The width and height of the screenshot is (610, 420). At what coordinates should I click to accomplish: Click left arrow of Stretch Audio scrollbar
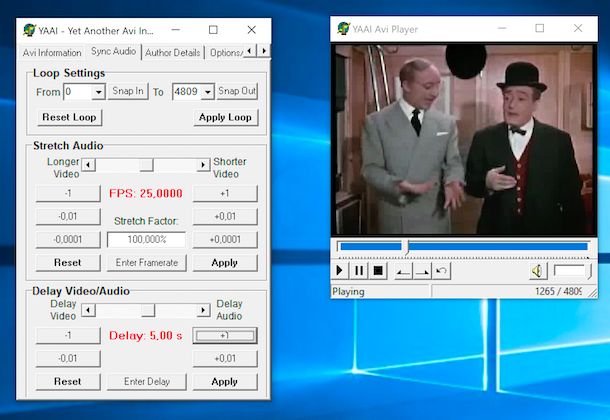(88, 165)
